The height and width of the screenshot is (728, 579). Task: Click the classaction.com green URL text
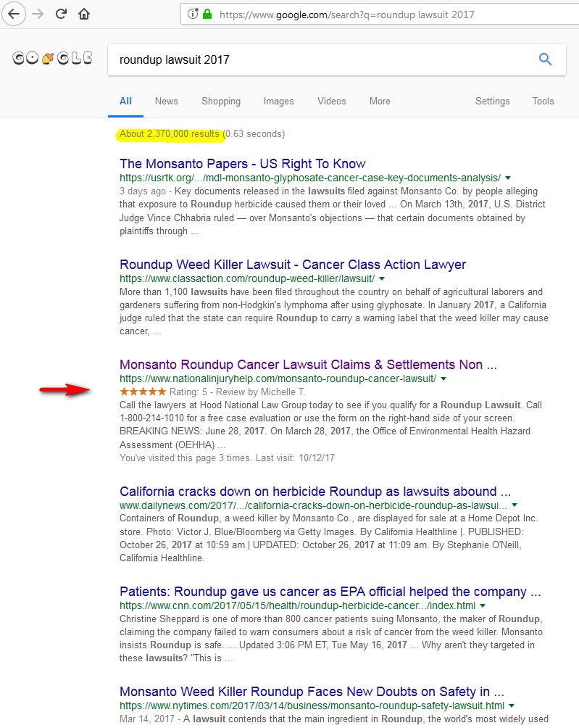pos(247,278)
